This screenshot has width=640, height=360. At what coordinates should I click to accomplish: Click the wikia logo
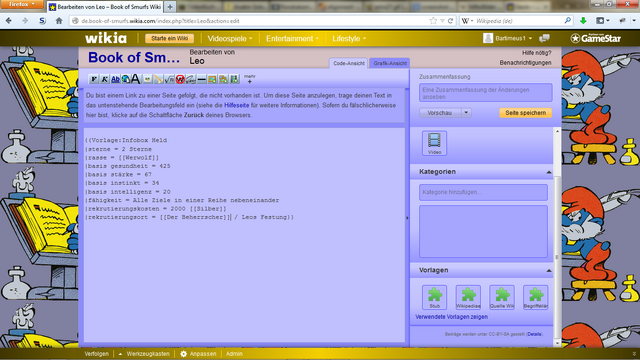(106, 38)
